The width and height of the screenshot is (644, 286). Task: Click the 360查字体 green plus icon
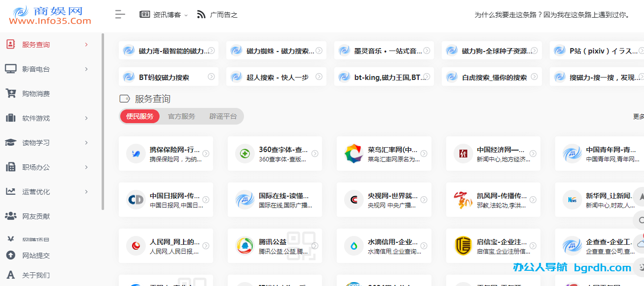tap(244, 153)
